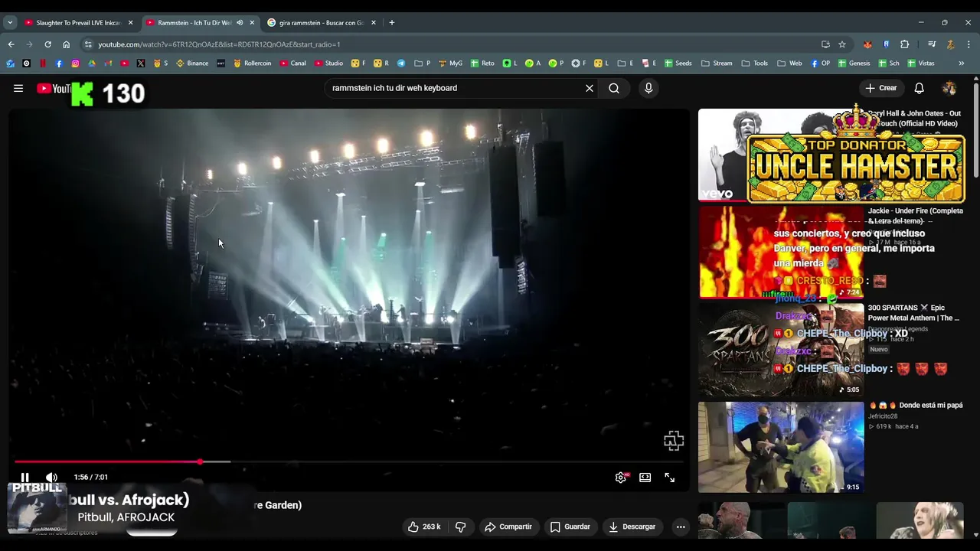This screenshot has height=551, width=980.
Task: Expand the Stream bookmarks folder
Action: pyautogui.click(x=717, y=64)
